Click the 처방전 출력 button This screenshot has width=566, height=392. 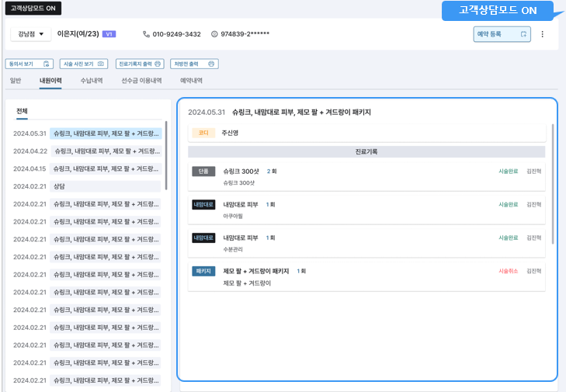[x=194, y=64]
